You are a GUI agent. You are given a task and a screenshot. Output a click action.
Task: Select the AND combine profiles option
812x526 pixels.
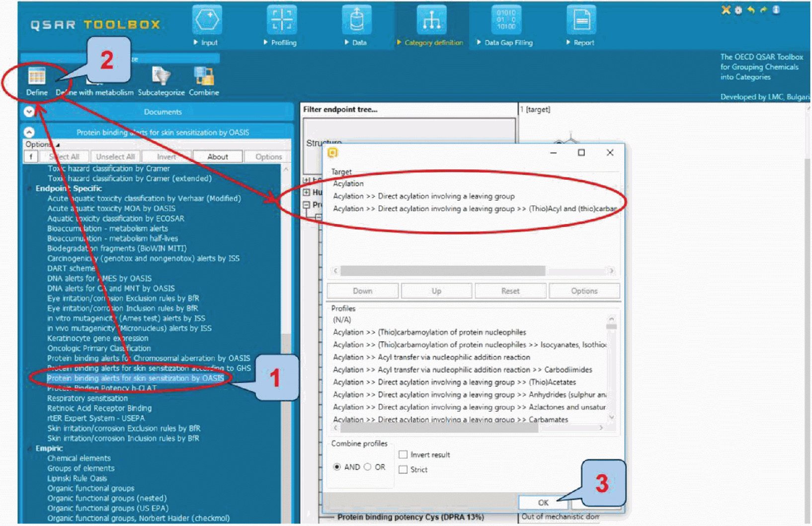(337, 467)
